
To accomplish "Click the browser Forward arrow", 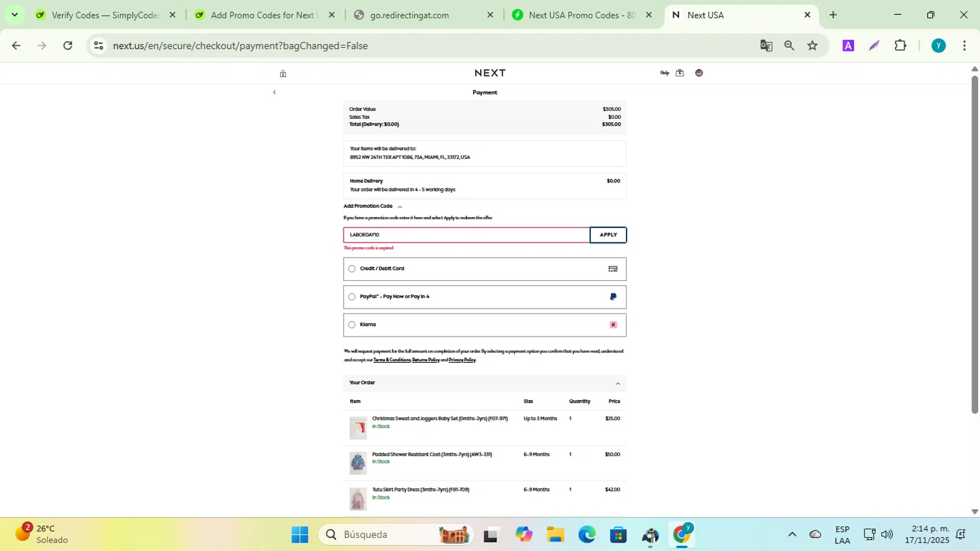I will click(42, 46).
